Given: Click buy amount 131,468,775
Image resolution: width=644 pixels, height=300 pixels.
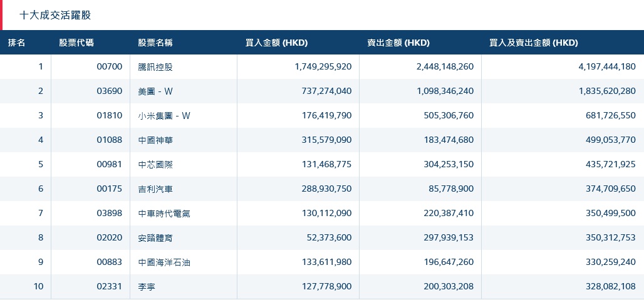Looking at the screenshot, I should pos(328,165).
